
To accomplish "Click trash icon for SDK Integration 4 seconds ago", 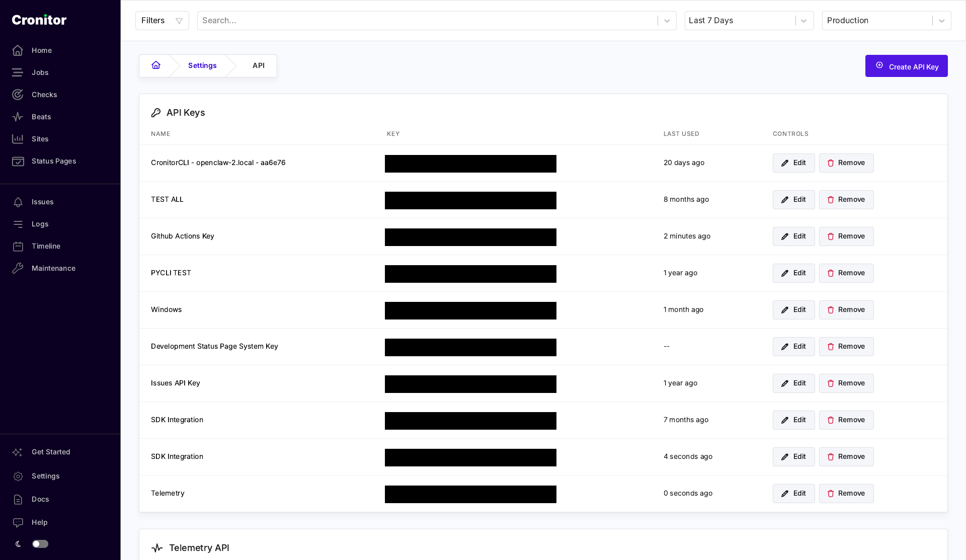I will tap(831, 457).
